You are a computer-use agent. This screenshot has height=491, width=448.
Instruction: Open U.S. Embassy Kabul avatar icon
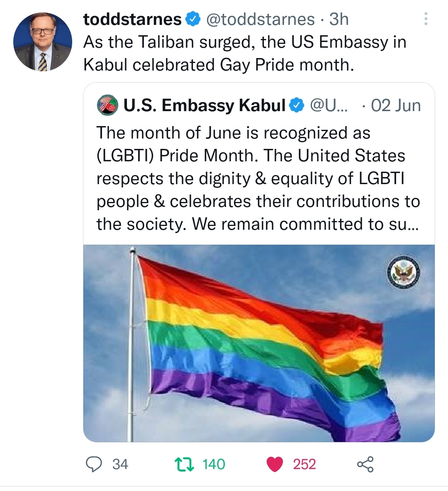pos(107,105)
